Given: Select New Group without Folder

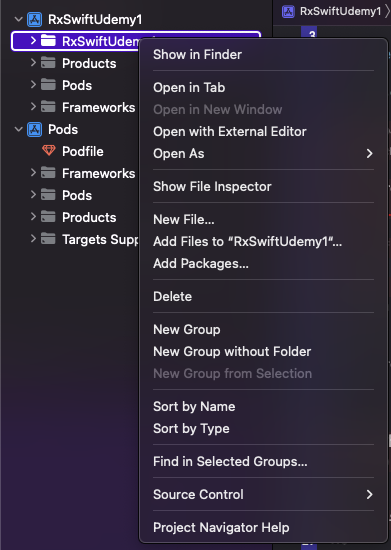Looking at the screenshot, I should click(232, 351).
